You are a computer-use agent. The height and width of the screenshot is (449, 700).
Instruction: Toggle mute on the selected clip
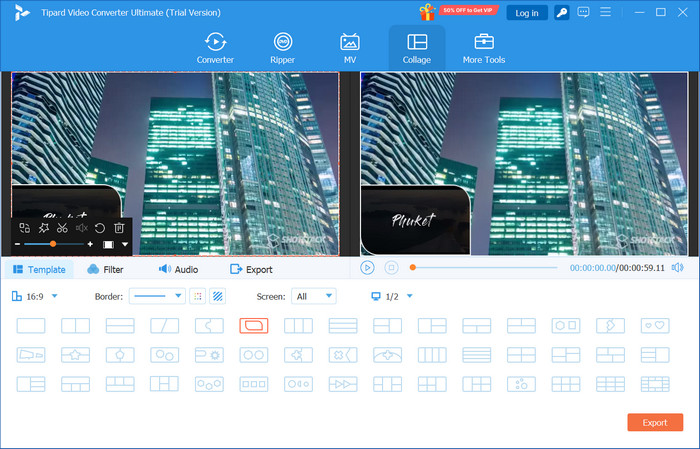coord(81,228)
